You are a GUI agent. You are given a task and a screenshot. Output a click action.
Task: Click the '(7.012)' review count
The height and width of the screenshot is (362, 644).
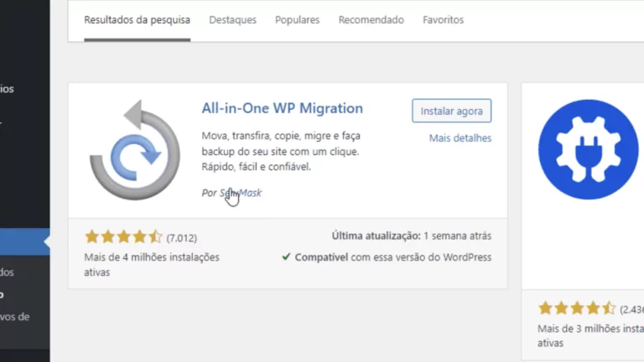[x=181, y=238]
